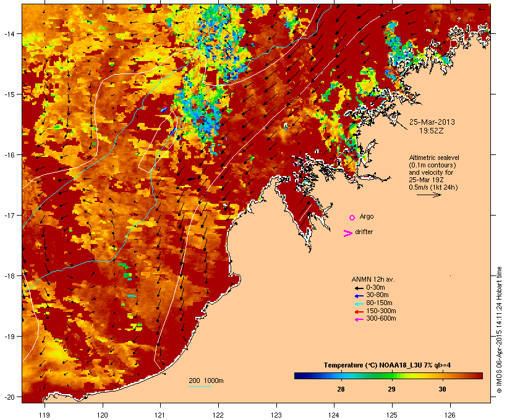
Task: Click the '80-150m' depth label
Action: pyautogui.click(x=379, y=303)
